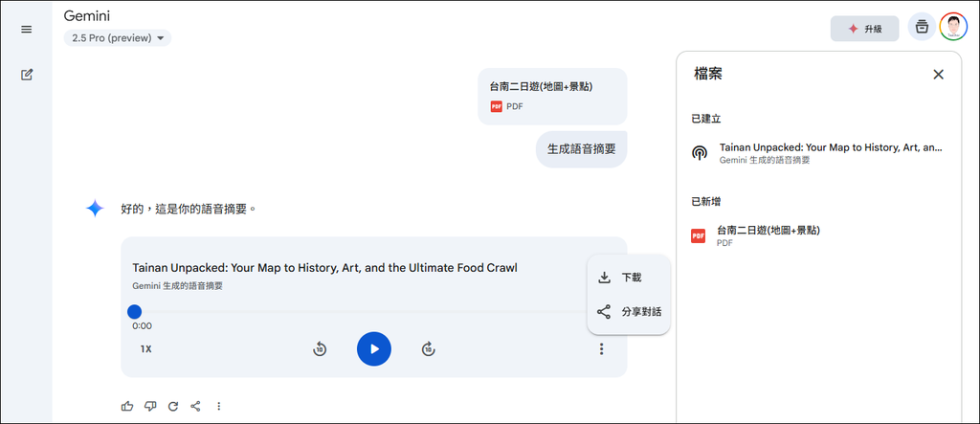
Task: Click the audio progress slider handle
Action: point(134,311)
